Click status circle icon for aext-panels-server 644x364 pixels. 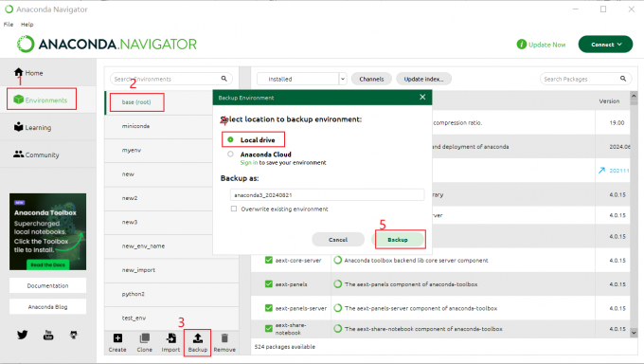pyautogui.click(x=337, y=308)
